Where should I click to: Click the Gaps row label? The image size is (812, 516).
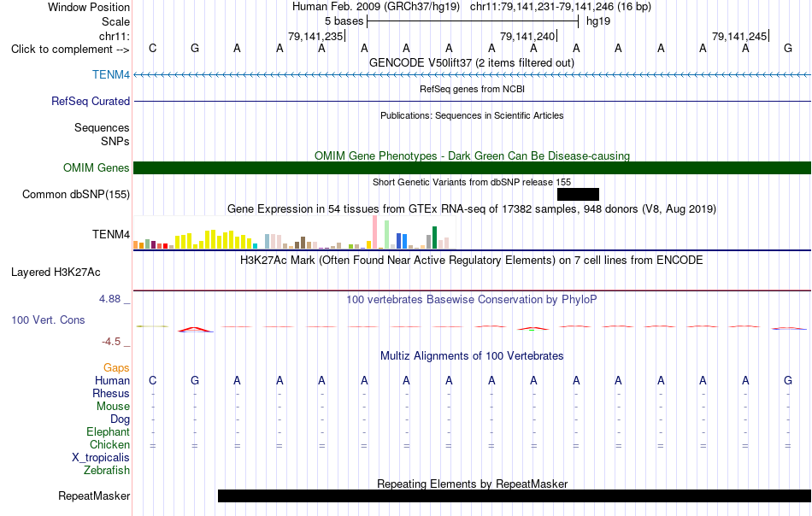[x=116, y=367]
